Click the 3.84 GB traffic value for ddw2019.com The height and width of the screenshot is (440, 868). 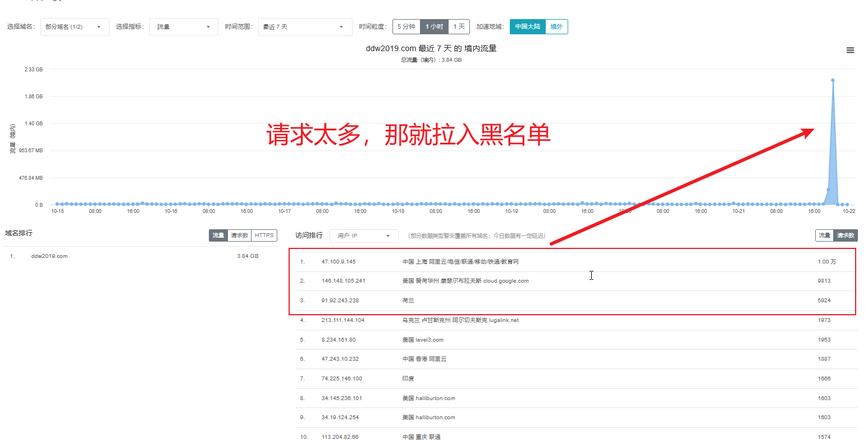coord(248,256)
